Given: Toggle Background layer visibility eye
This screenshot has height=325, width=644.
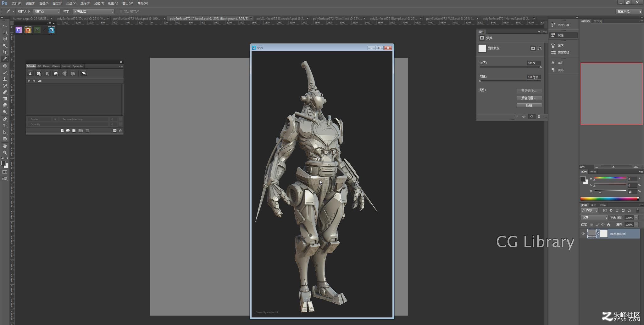Looking at the screenshot, I should 583,234.
